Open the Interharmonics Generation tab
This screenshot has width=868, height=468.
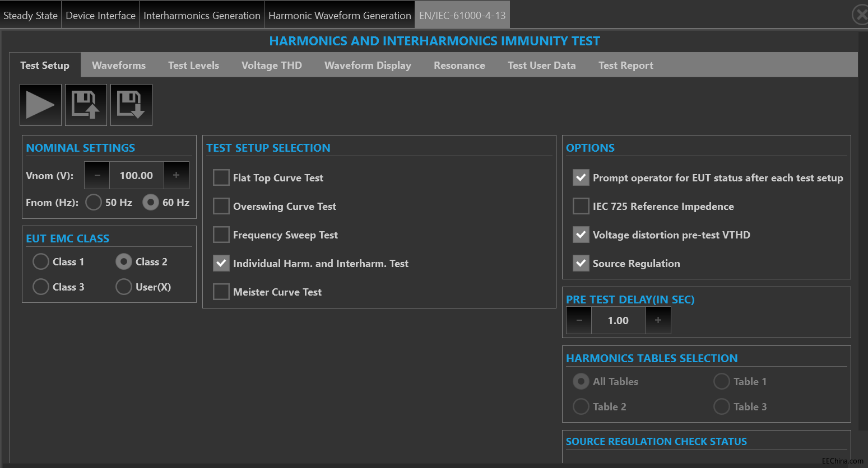[x=202, y=15]
